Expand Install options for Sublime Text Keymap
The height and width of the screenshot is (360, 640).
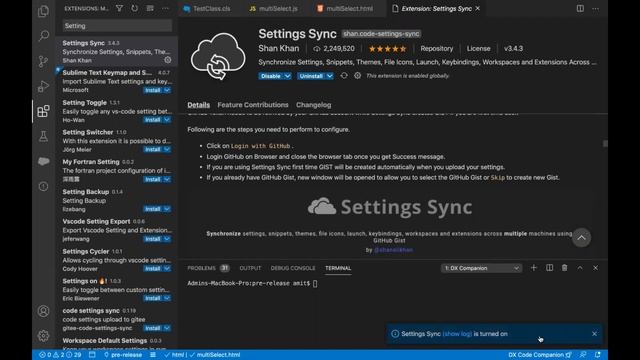point(167,90)
